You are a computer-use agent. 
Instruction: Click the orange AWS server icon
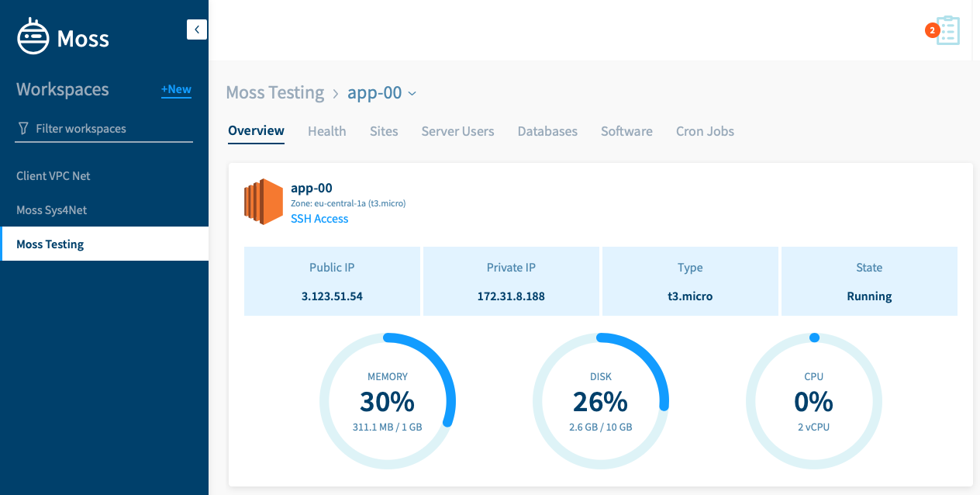[x=264, y=202]
